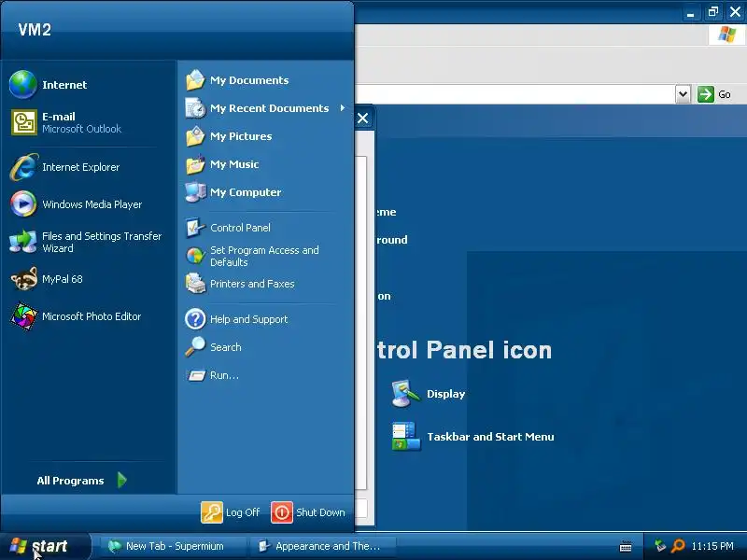Expand All Programs menu

tap(82, 481)
